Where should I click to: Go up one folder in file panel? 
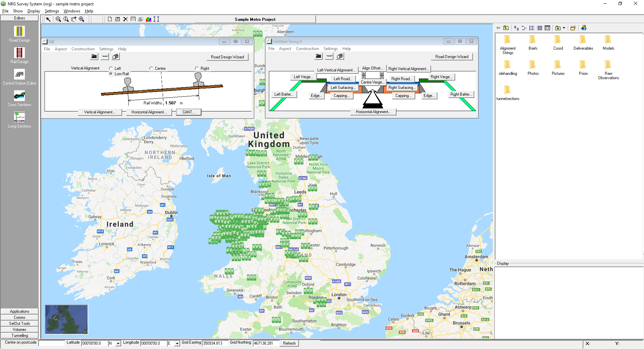click(x=506, y=28)
